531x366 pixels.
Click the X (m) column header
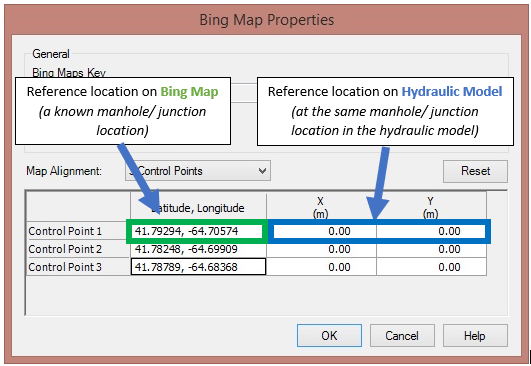click(x=321, y=207)
